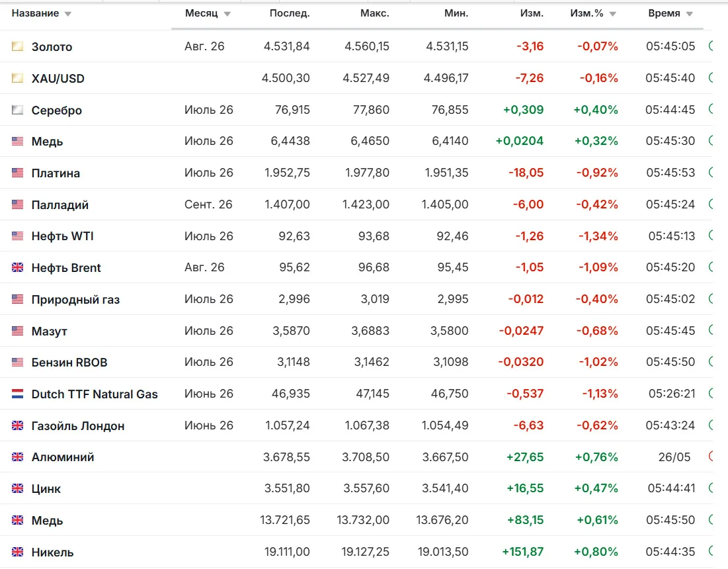Click the clock status icon in the Золото row
This screenshot has height=569, width=728.
[711, 46]
